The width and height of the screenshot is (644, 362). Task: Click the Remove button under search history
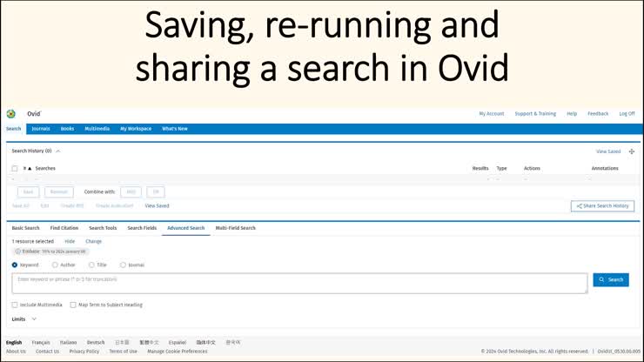pos(58,192)
